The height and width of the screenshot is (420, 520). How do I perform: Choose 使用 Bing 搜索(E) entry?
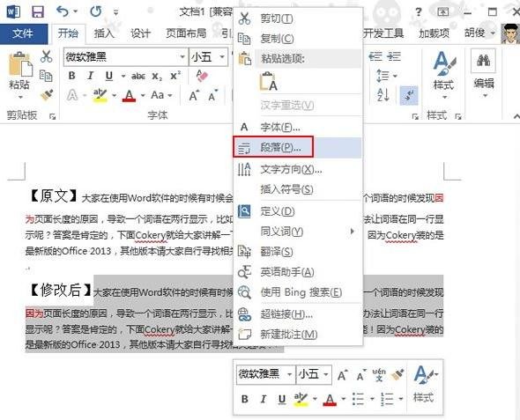click(299, 292)
